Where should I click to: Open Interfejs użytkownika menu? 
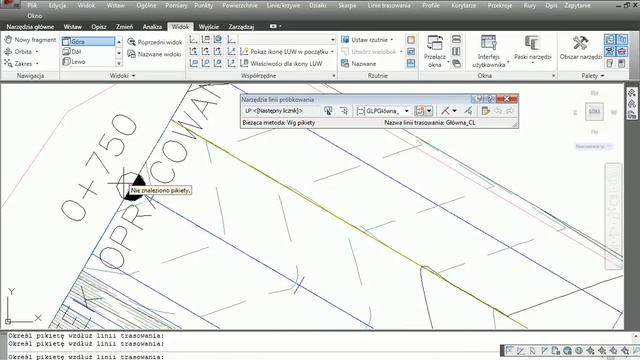click(489, 51)
